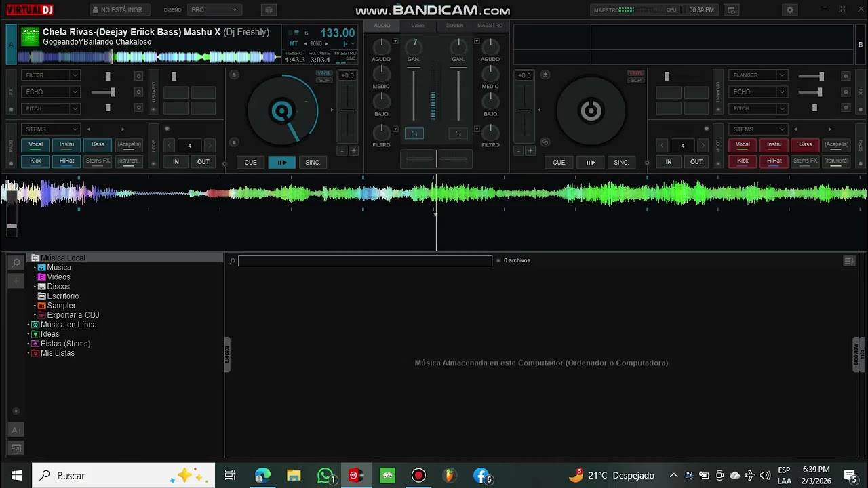Viewport: 868px width, 488px height.
Task: Click the clock calendar icon beside 06:39 PM
Action: click(x=731, y=10)
